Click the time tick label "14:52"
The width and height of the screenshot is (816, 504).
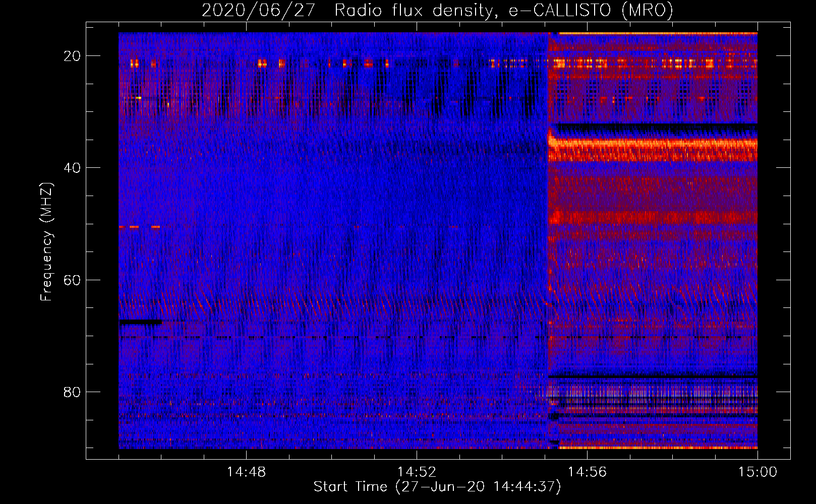point(417,472)
